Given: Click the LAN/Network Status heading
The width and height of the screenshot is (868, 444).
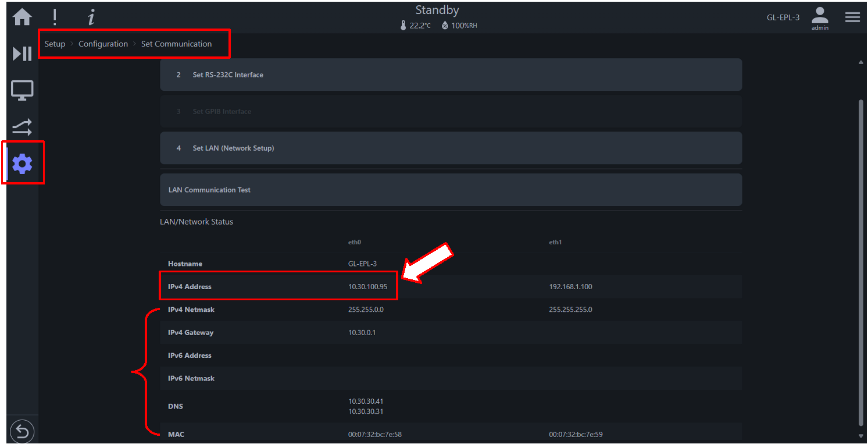Looking at the screenshot, I should tap(197, 222).
